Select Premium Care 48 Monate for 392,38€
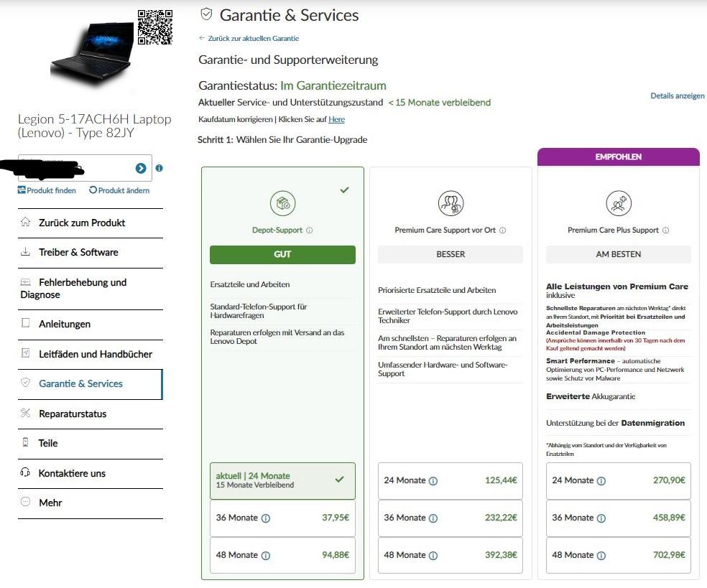 (x=450, y=555)
